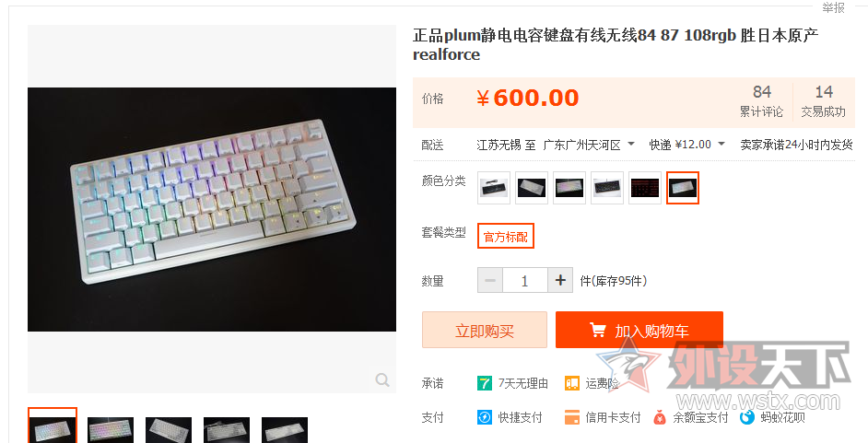The height and width of the screenshot is (443, 868).
Task: Select the red backlit keyboard color option
Action: coord(645,188)
